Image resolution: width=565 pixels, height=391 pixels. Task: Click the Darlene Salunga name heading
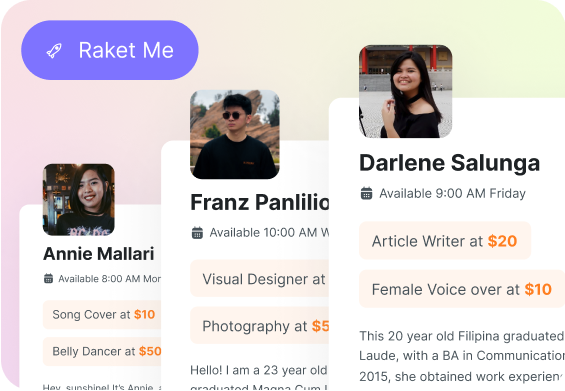[x=450, y=163]
